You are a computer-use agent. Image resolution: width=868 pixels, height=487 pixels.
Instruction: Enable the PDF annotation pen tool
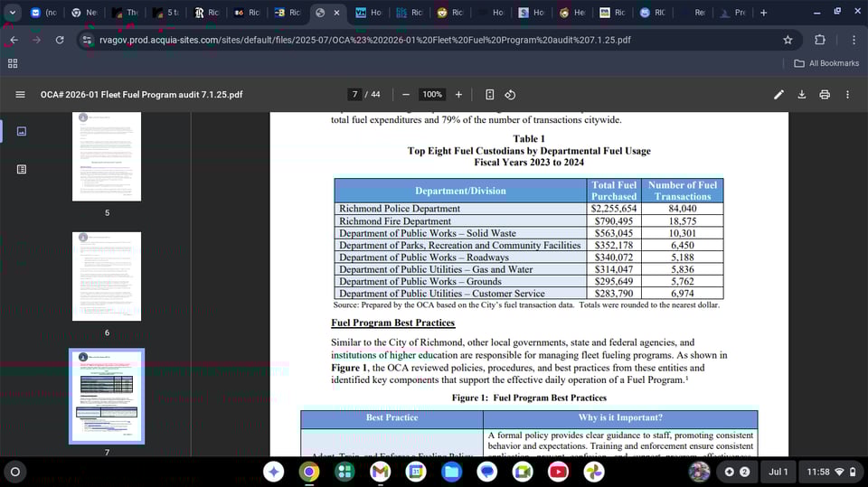point(778,95)
